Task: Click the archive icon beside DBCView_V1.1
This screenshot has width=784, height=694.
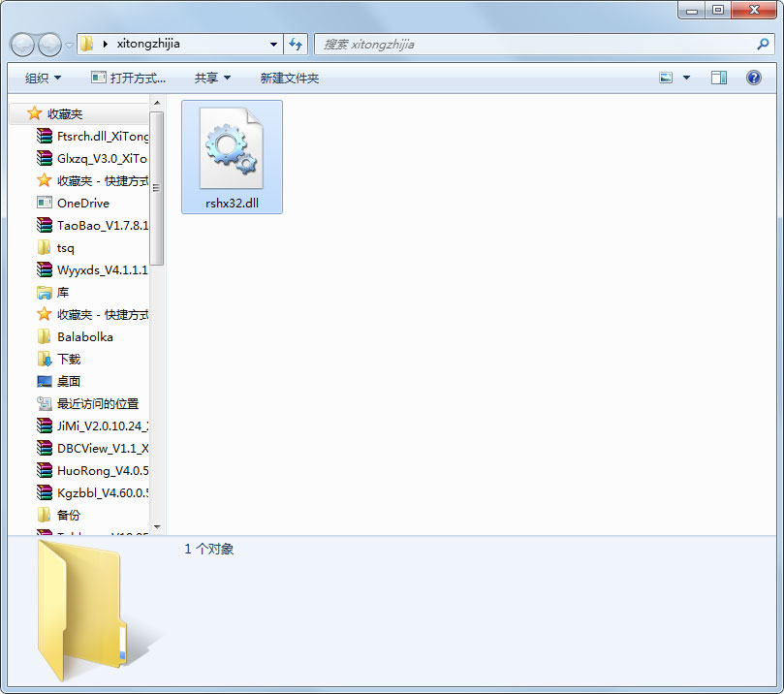Action: pyautogui.click(x=45, y=448)
